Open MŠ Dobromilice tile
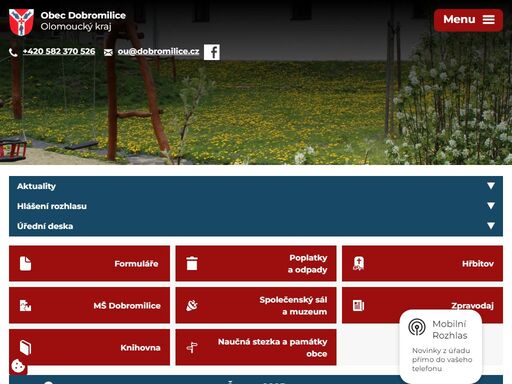512x384 pixels. coord(89,305)
